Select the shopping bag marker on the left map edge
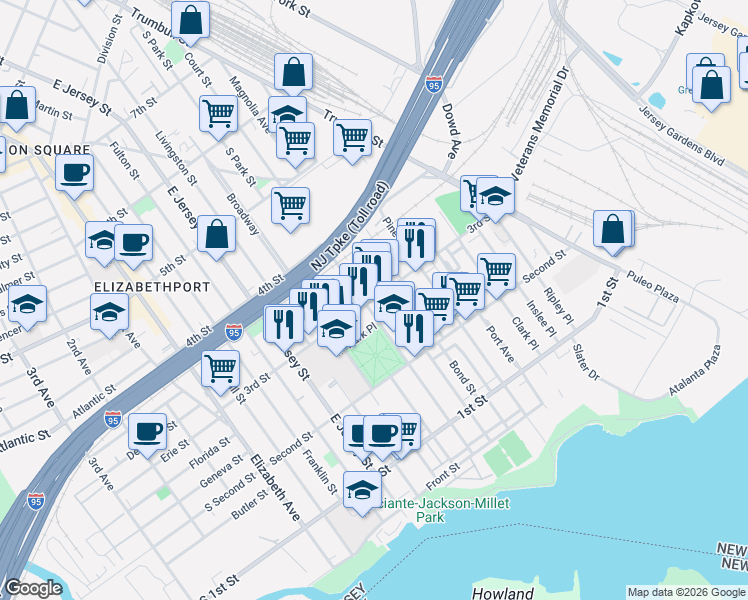Viewport: 748px width, 600px height. click(17, 108)
